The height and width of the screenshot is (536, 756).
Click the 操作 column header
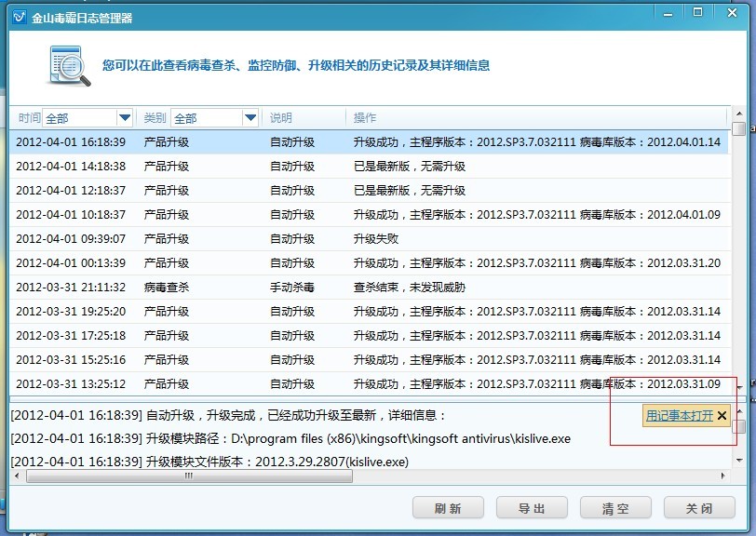pos(365,118)
